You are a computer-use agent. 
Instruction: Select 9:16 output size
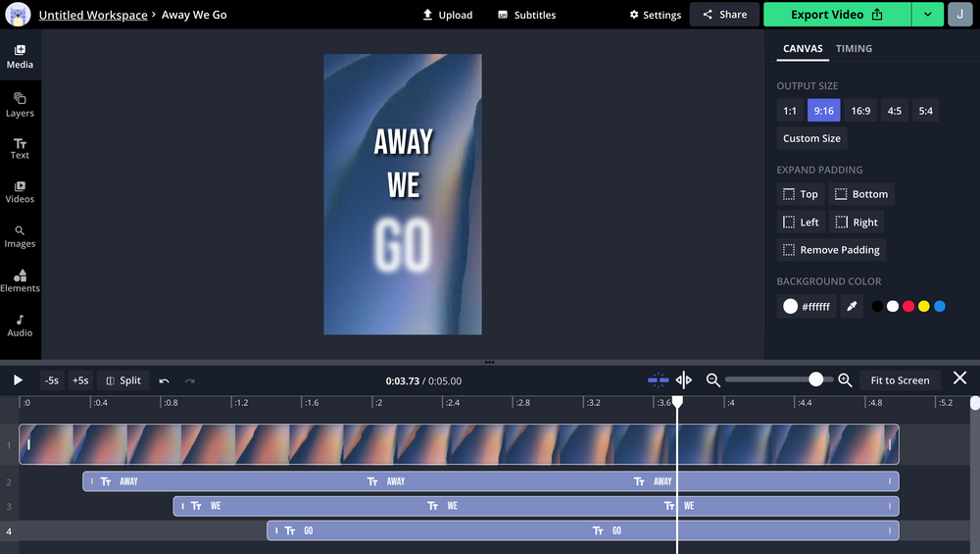[x=824, y=111]
